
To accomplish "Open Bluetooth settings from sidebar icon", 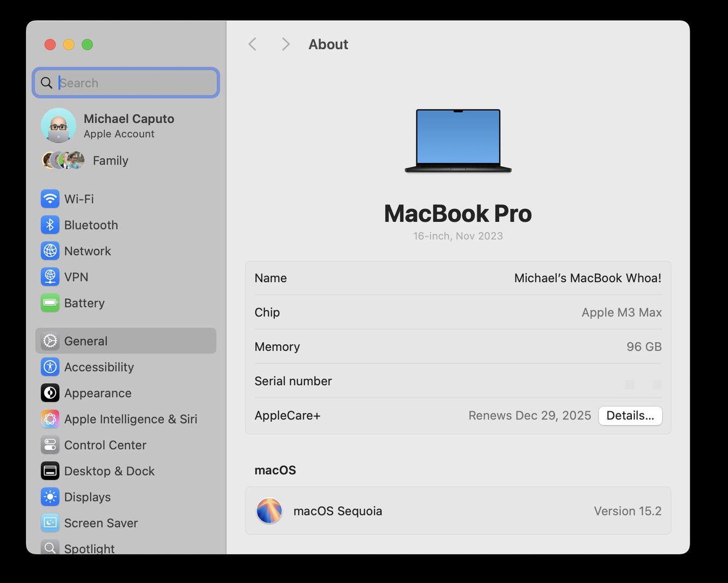I will click(x=50, y=225).
